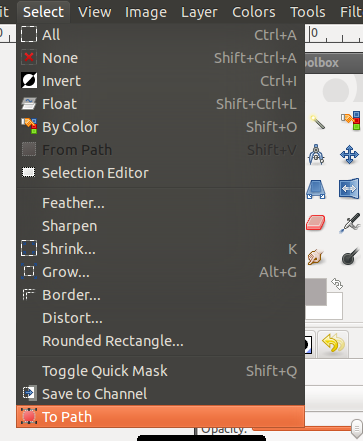Click the gray foreground color swatch
363x441 pixels.
point(316,292)
